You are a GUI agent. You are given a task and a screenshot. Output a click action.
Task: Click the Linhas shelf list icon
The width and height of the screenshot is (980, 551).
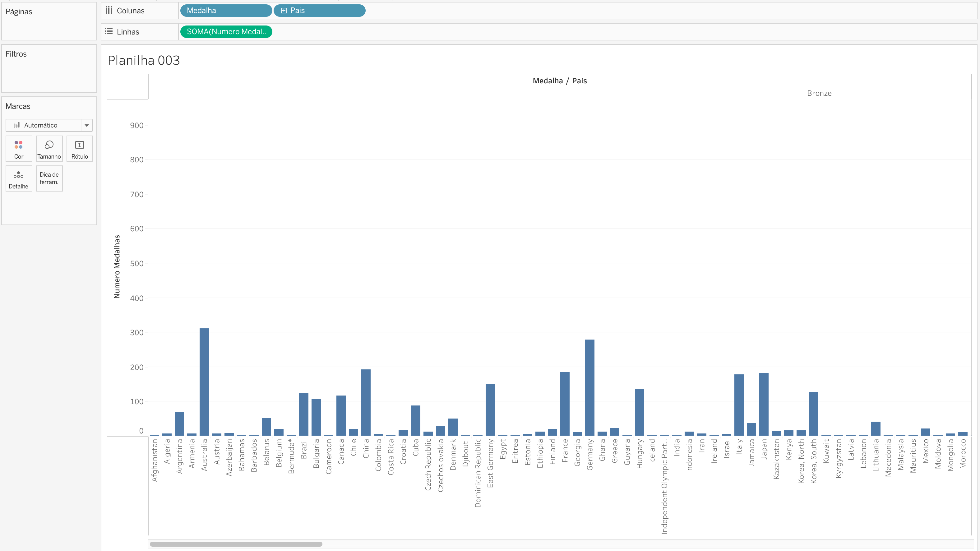[109, 32]
